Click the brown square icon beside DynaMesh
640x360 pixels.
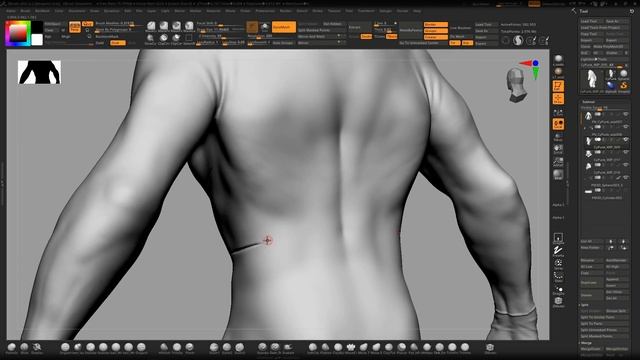tap(252, 27)
